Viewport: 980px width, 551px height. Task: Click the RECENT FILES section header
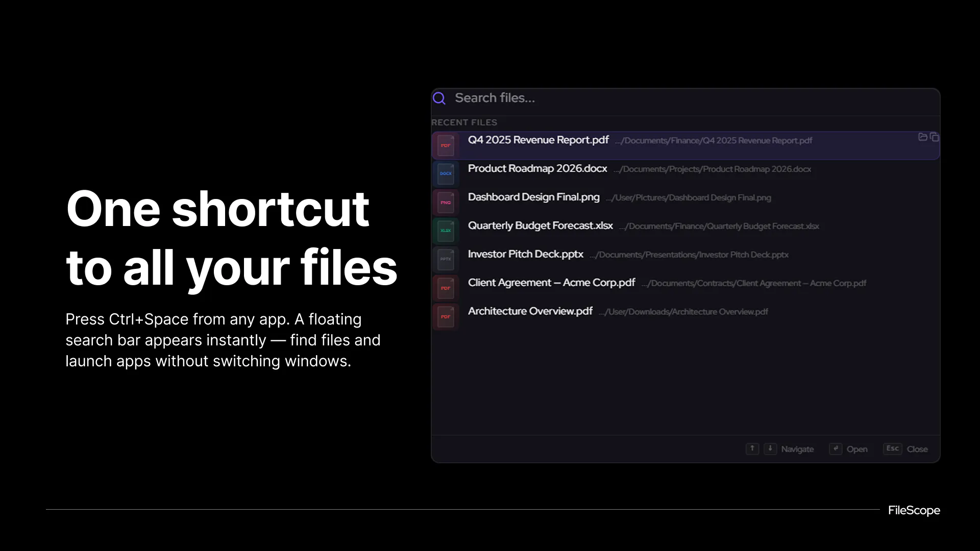(464, 122)
